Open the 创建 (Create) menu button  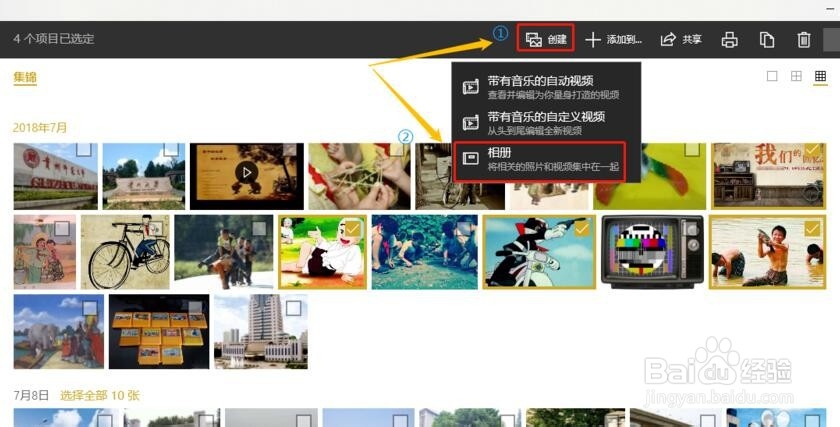click(x=546, y=39)
